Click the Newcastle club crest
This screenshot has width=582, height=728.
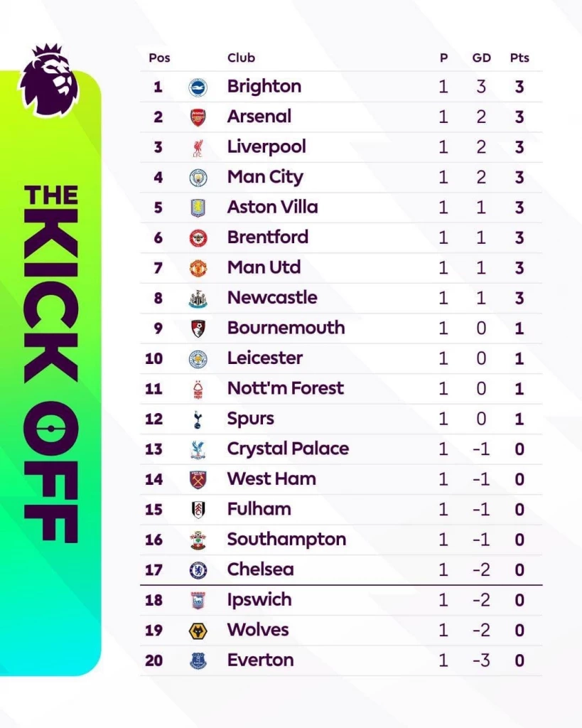pos(198,299)
